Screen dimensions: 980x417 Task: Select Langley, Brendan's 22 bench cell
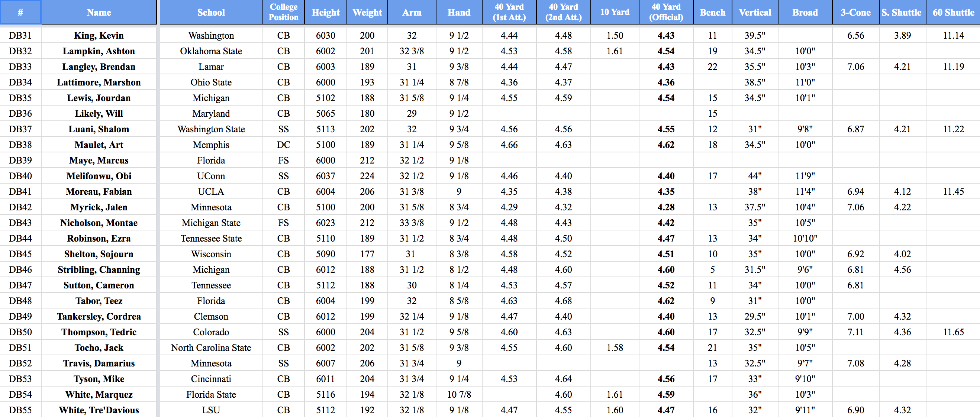(712, 67)
